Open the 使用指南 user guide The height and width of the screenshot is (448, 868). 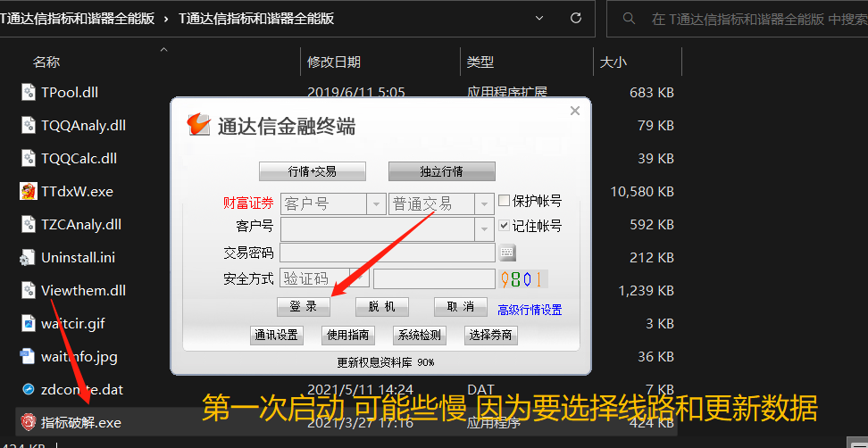click(x=348, y=335)
